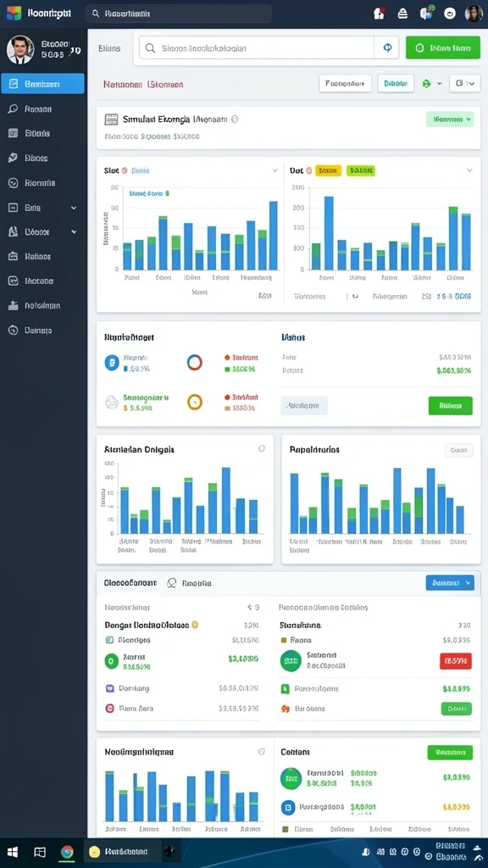Click the round user avatar in the top-right corner
The height and width of the screenshot is (868, 488).
(474, 14)
